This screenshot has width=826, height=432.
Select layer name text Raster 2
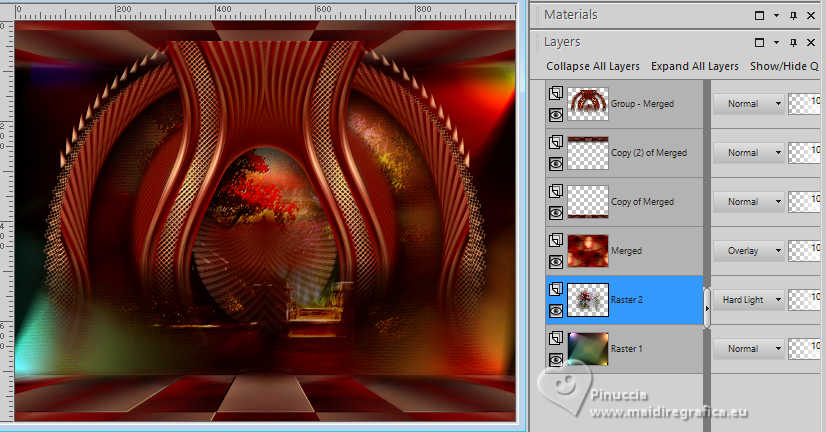tap(626, 300)
